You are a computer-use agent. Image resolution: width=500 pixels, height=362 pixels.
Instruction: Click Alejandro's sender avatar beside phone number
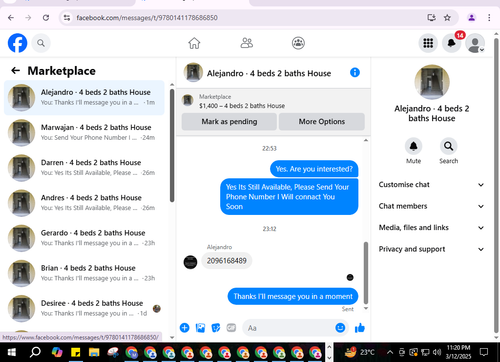(x=190, y=262)
